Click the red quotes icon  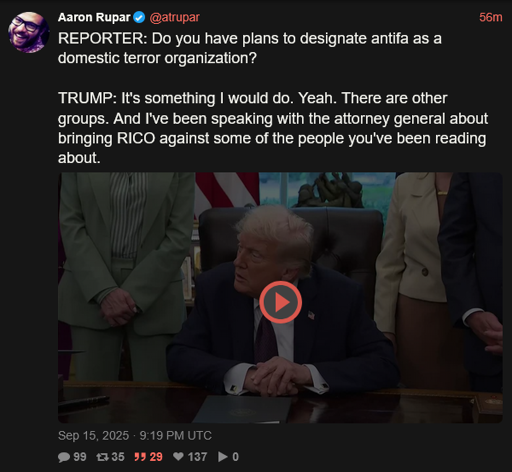coord(140,457)
